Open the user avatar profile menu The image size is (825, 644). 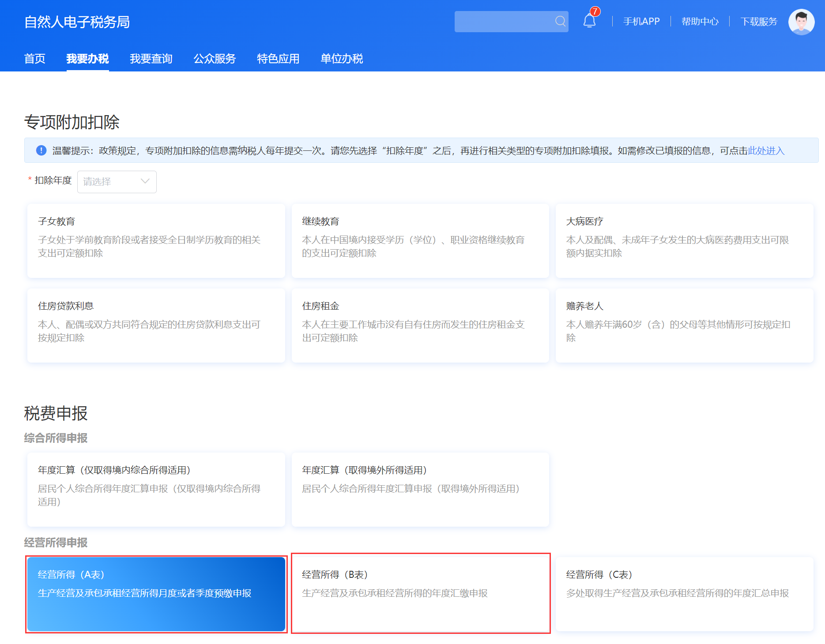click(801, 22)
